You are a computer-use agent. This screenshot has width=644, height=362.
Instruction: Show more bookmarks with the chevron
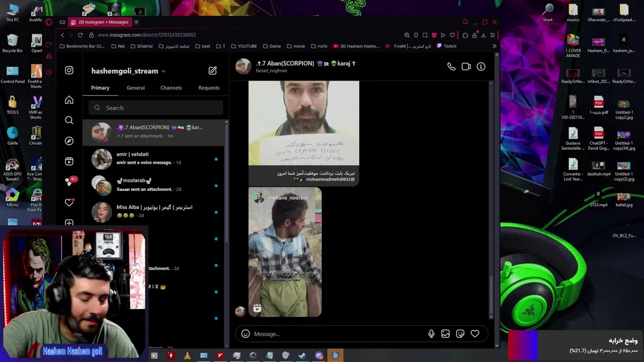coord(494,46)
